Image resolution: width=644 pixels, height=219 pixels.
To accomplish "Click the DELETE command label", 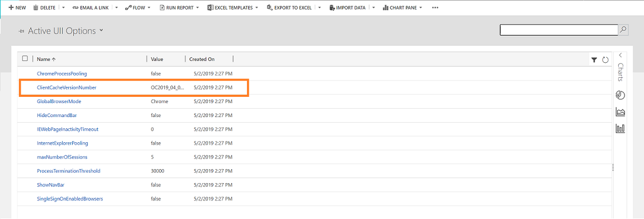I will pyautogui.click(x=48, y=8).
